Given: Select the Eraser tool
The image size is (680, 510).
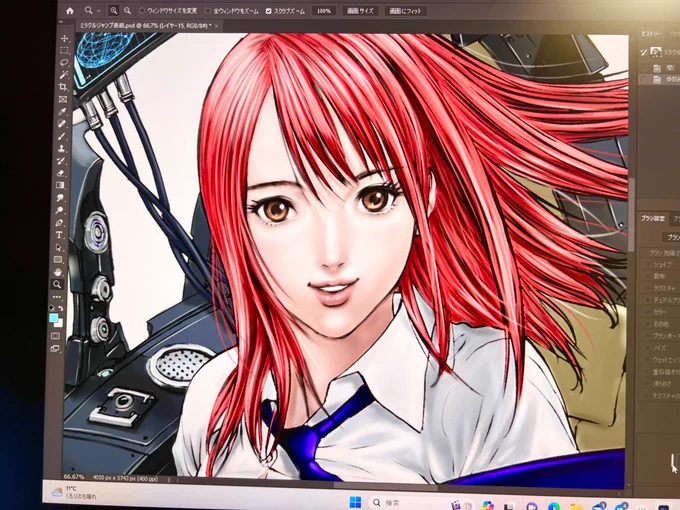Looking at the screenshot, I should [61, 173].
